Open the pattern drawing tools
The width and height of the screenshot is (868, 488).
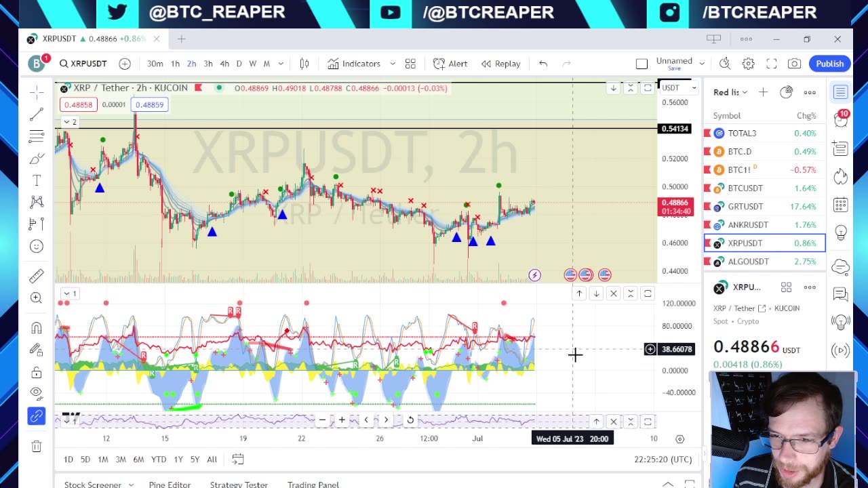pos(37,202)
